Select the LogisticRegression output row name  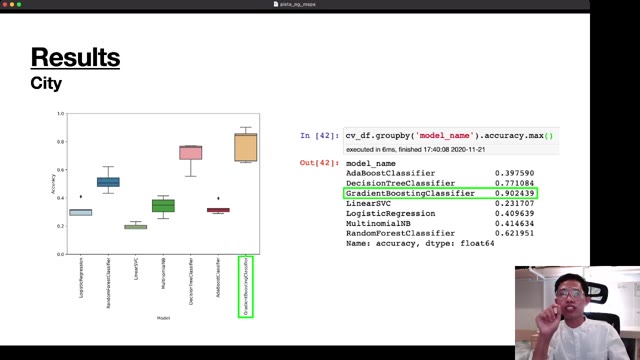391,213
